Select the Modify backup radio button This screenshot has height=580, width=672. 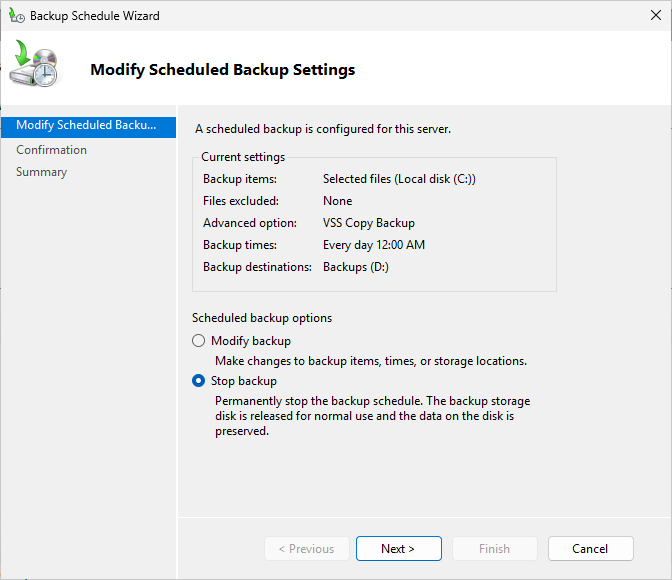coord(198,341)
